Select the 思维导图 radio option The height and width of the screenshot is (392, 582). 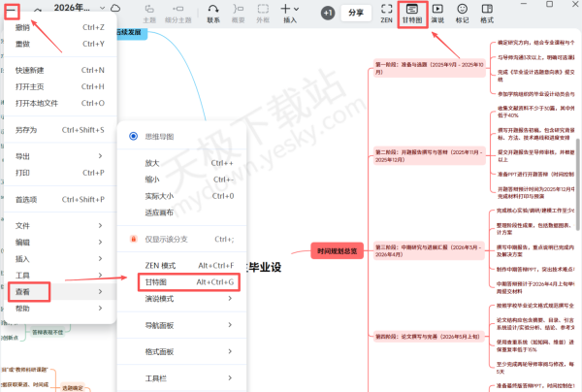(134, 137)
